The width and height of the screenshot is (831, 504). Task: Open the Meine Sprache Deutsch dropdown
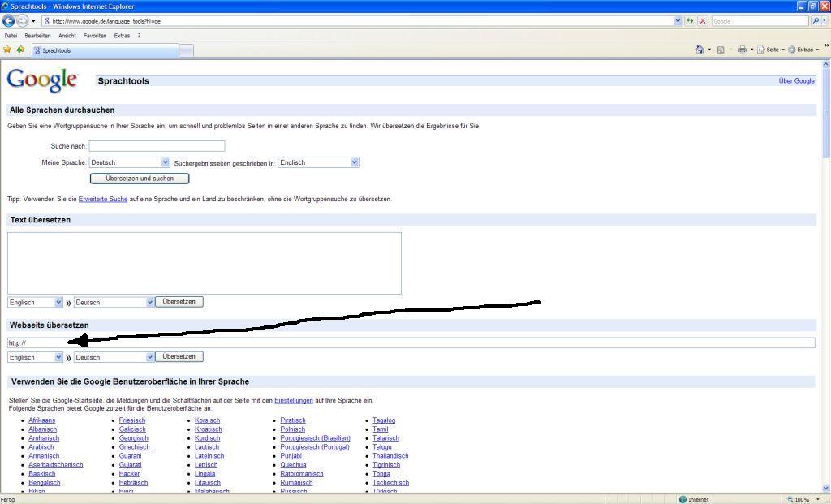point(130,162)
